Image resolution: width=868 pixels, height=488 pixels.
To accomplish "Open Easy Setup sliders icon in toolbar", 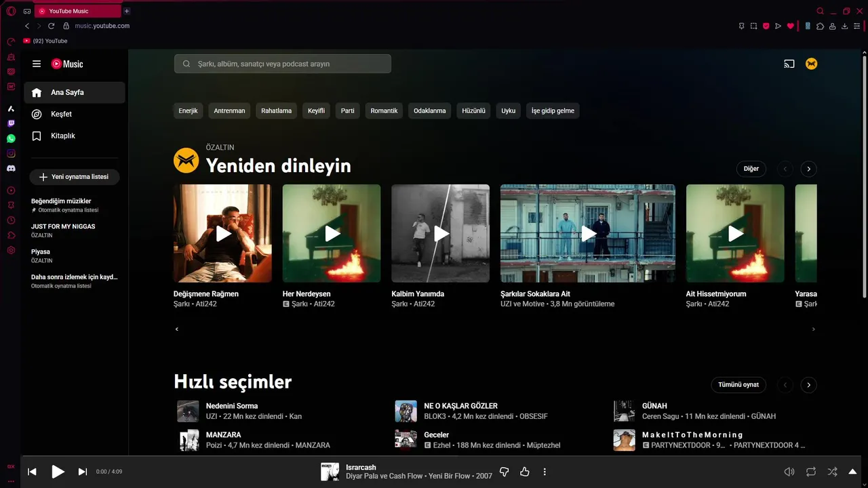I will (857, 26).
